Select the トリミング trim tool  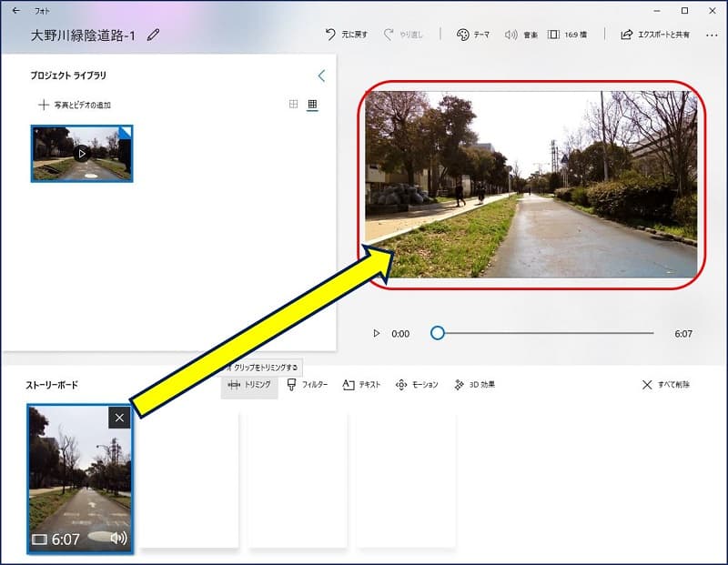(249, 385)
